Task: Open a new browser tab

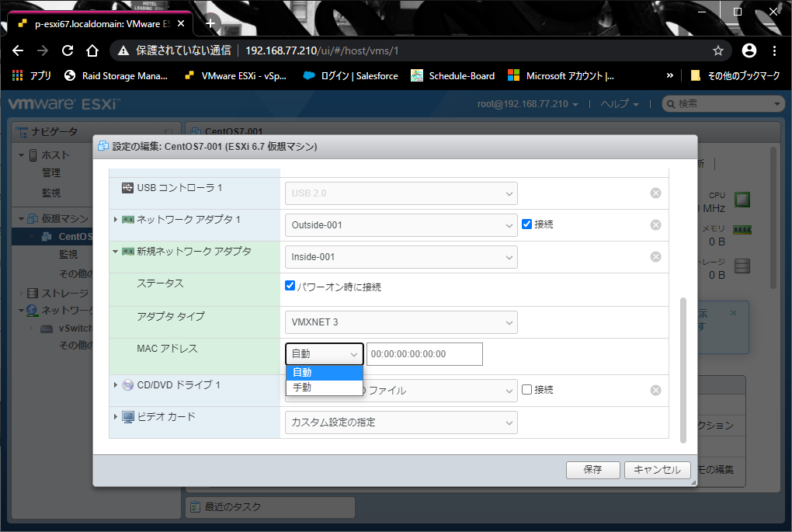Action: coord(210,23)
